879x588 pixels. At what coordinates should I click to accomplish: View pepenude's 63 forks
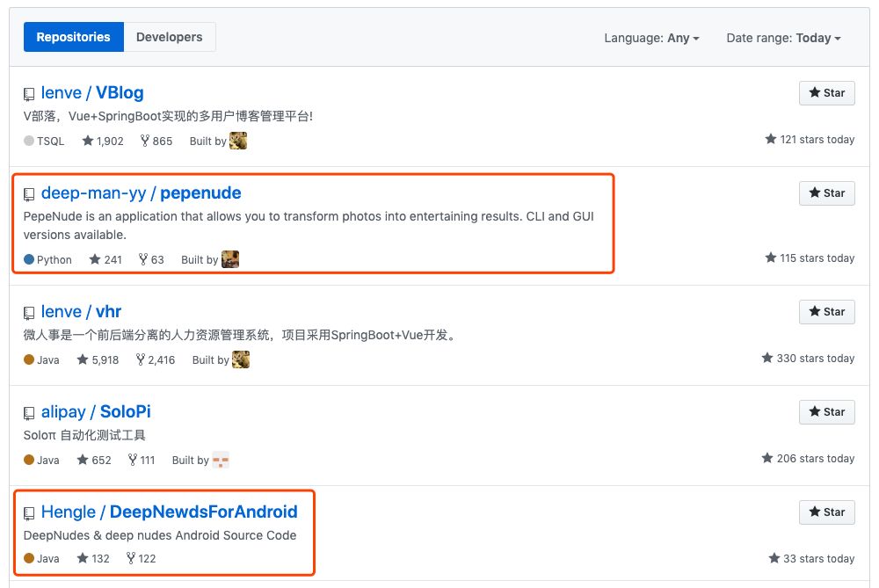point(151,259)
